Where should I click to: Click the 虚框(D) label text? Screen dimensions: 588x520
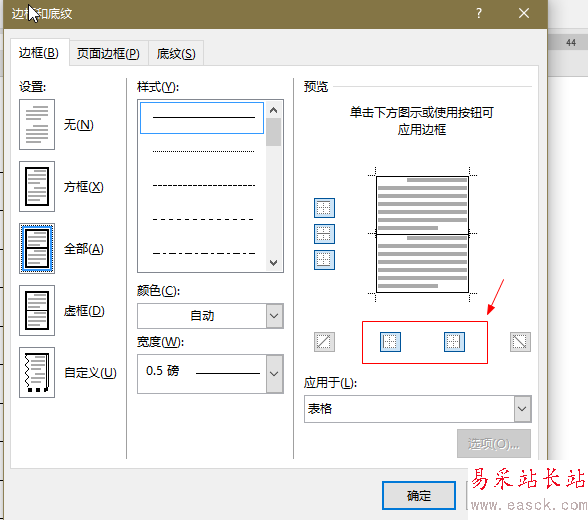point(84,311)
